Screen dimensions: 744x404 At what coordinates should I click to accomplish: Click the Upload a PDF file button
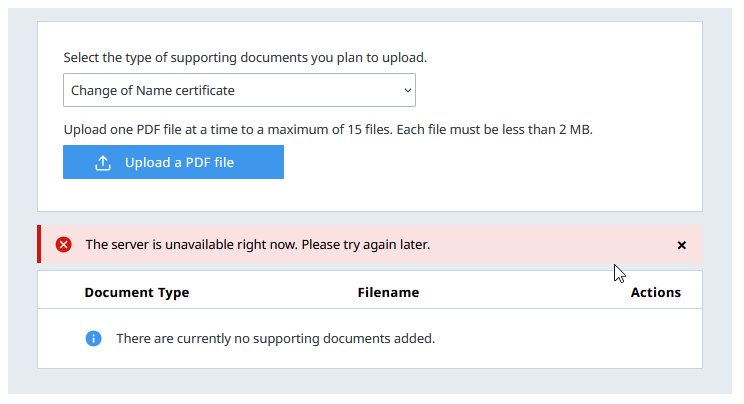click(x=173, y=162)
